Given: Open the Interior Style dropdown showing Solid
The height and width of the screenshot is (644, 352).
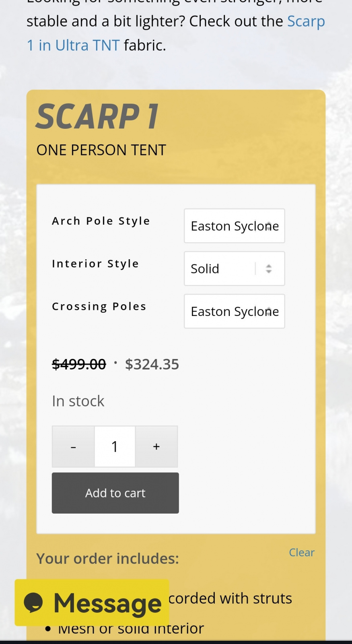Looking at the screenshot, I should coord(234,268).
